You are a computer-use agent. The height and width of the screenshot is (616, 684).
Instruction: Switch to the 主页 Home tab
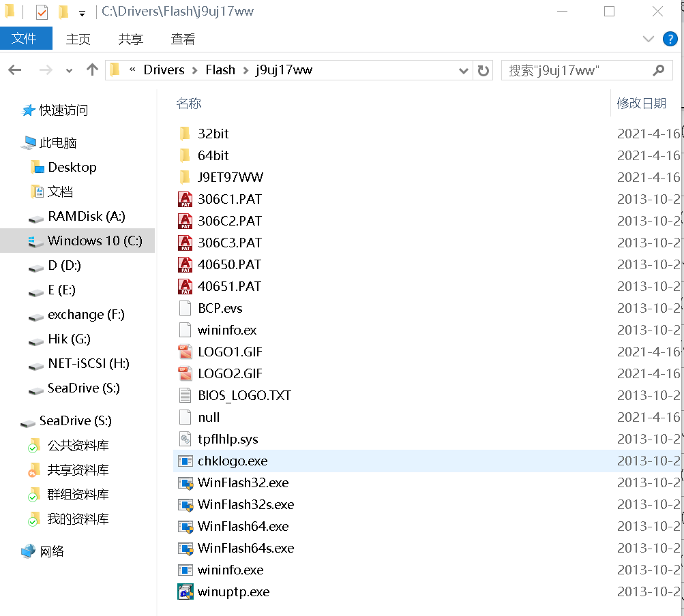tap(78, 40)
